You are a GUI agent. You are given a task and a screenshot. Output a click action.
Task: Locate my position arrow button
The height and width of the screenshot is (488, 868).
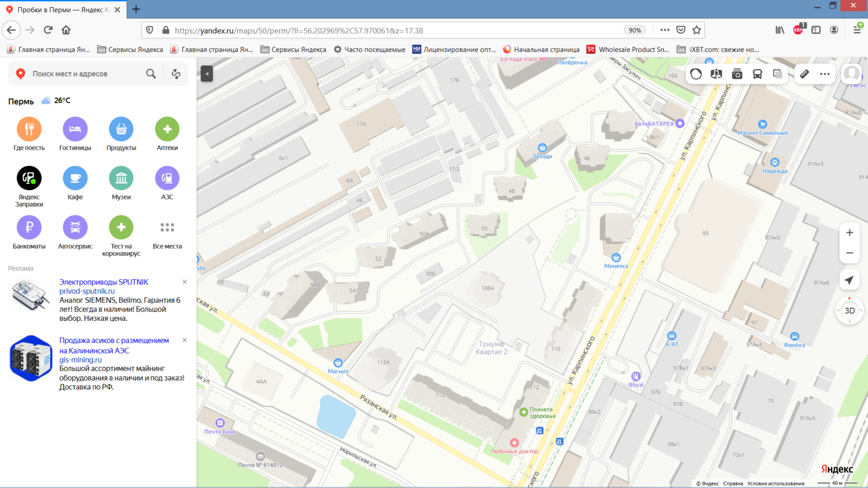coord(849,280)
